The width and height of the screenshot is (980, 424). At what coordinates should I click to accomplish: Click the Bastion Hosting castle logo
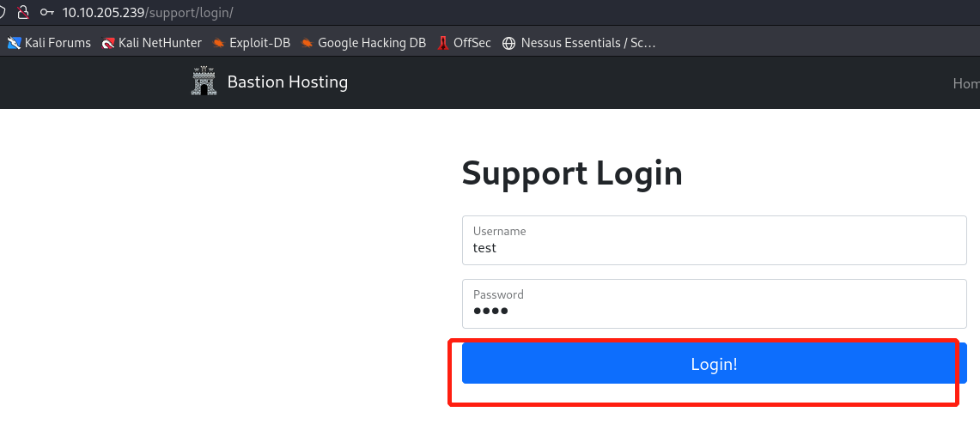tap(204, 82)
